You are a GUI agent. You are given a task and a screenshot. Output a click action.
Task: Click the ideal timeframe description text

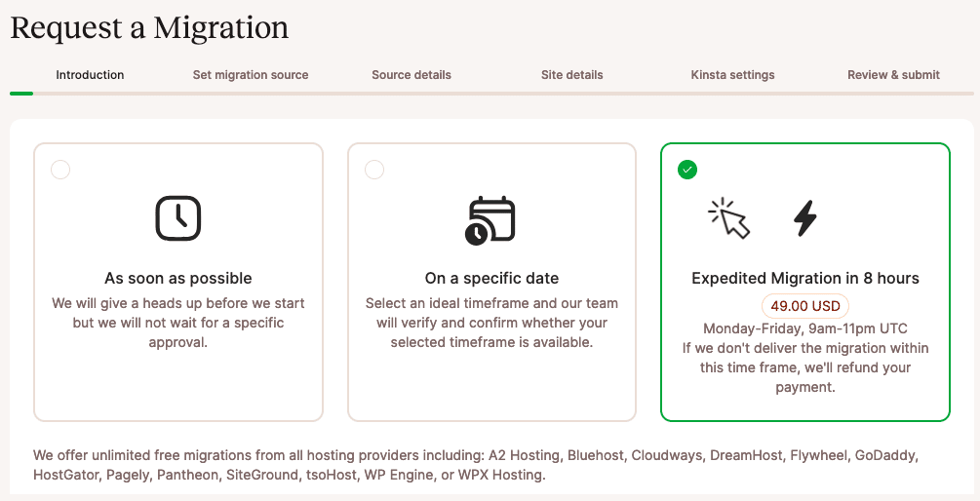tap(491, 323)
